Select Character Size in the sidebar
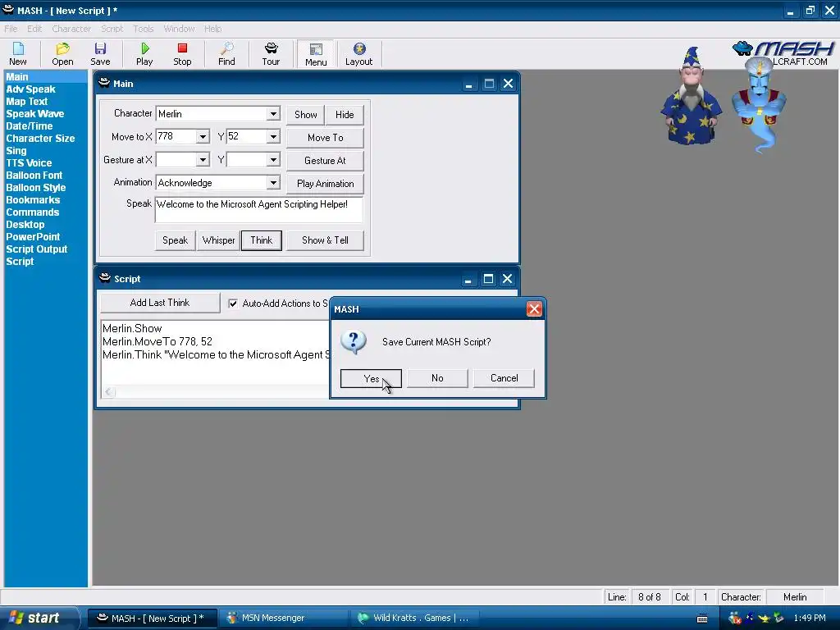 40,139
